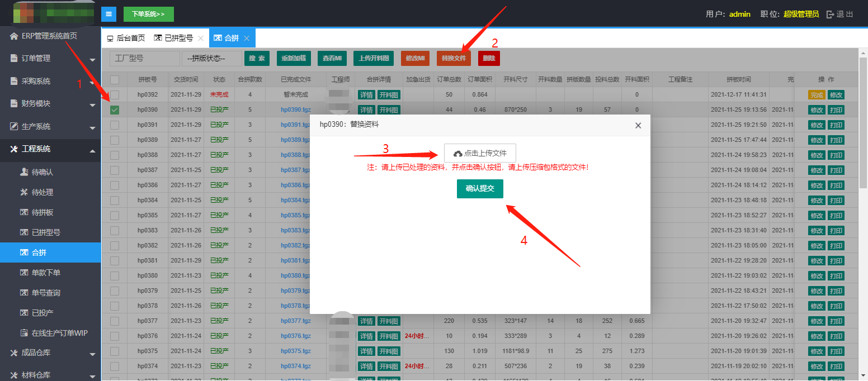Switch to the 后台首页 tab

click(126, 38)
